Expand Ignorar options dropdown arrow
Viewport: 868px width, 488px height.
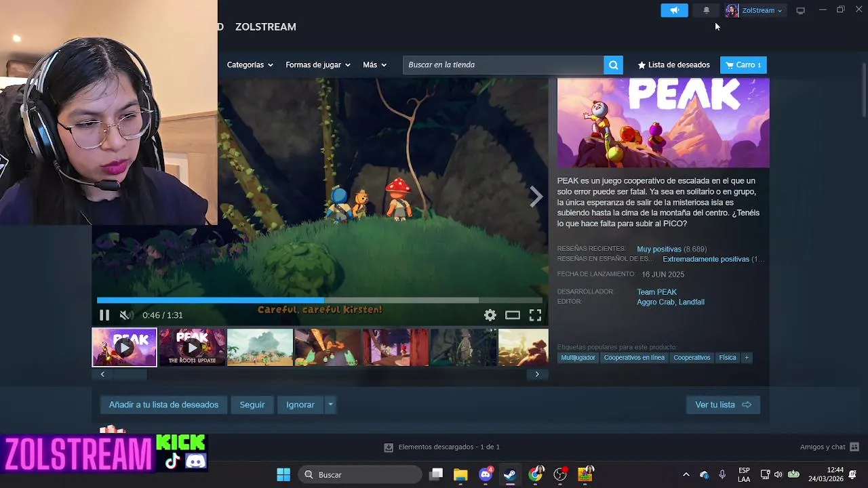point(330,405)
